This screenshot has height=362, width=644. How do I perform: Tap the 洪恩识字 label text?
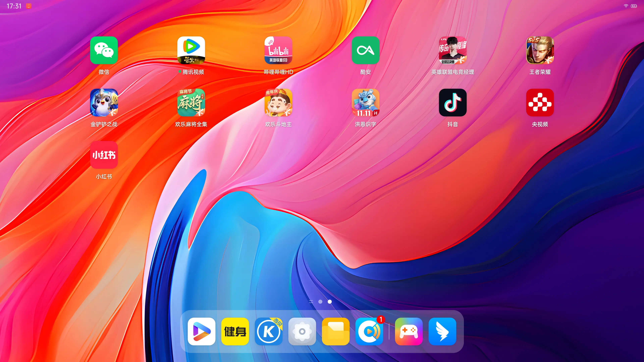click(x=365, y=124)
